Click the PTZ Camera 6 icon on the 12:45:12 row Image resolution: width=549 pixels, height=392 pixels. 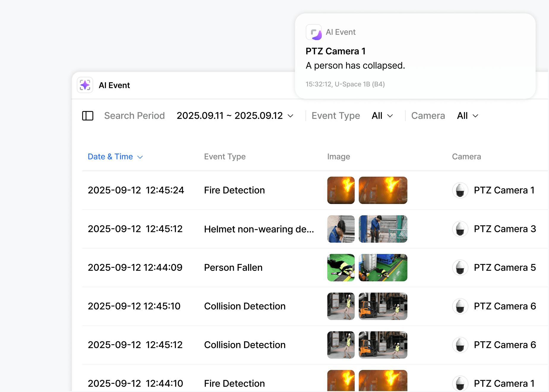point(460,345)
